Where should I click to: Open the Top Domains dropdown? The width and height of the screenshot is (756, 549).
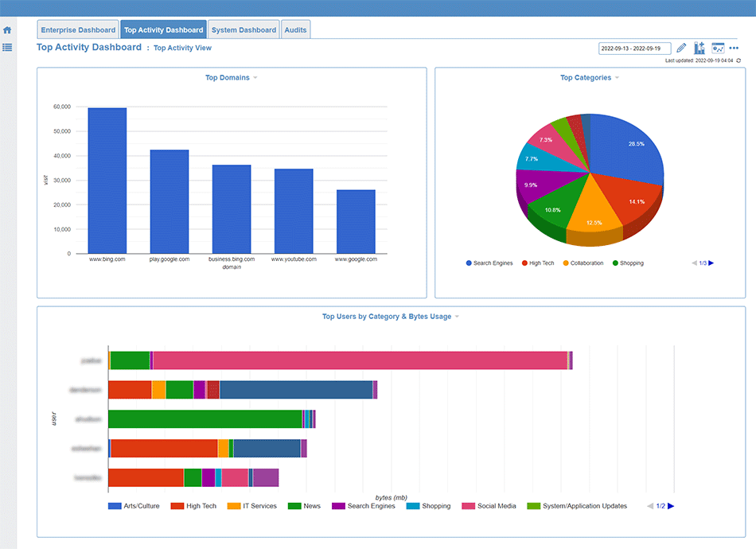tap(255, 77)
